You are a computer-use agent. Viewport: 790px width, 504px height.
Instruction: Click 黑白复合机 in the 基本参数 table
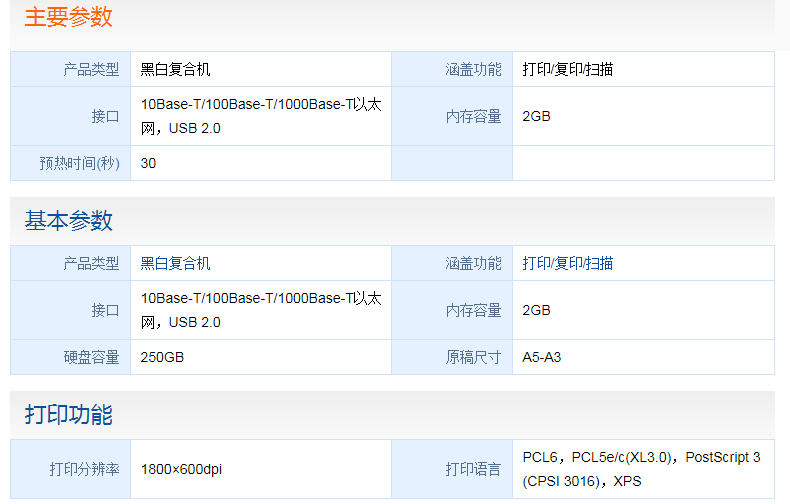pos(175,264)
